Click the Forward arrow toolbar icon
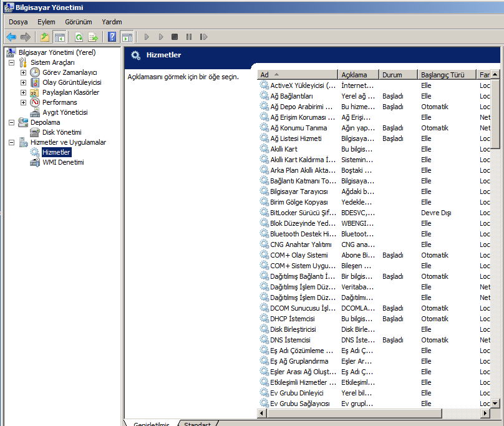 [26, 37]
